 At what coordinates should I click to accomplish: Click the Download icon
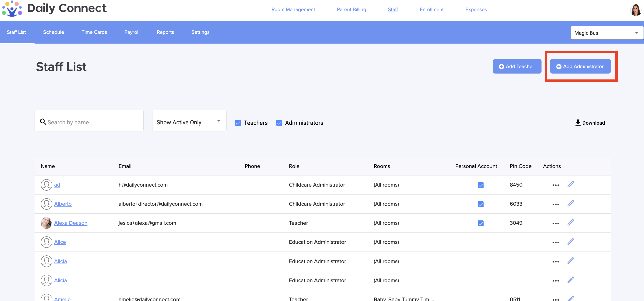(x=578, y=122)
